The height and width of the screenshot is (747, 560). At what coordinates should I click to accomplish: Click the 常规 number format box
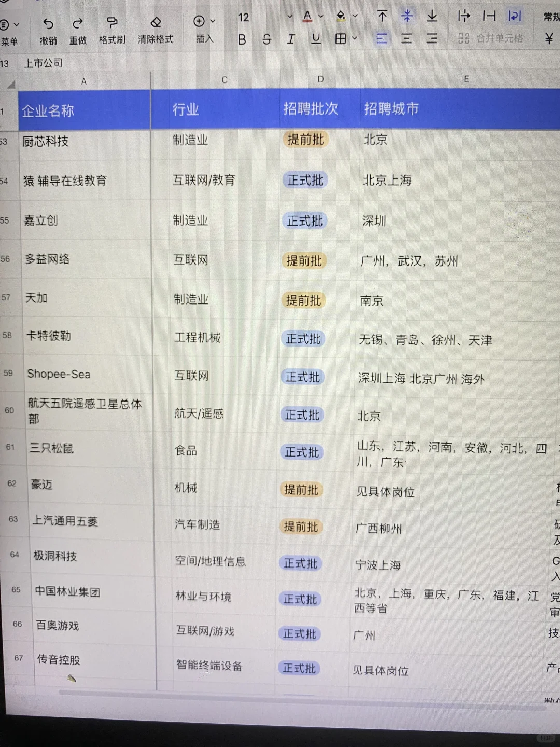[551, 17]
